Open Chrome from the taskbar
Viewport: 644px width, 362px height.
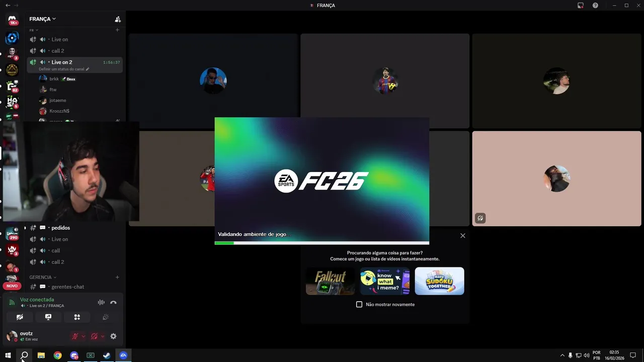[x=57, y=355]
